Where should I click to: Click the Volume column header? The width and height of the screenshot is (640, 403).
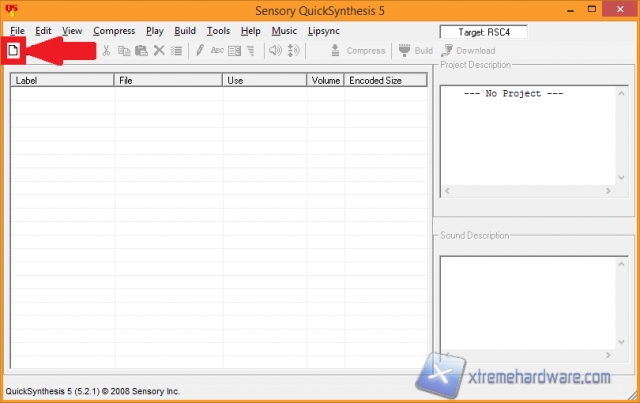(x=326, y=80)
